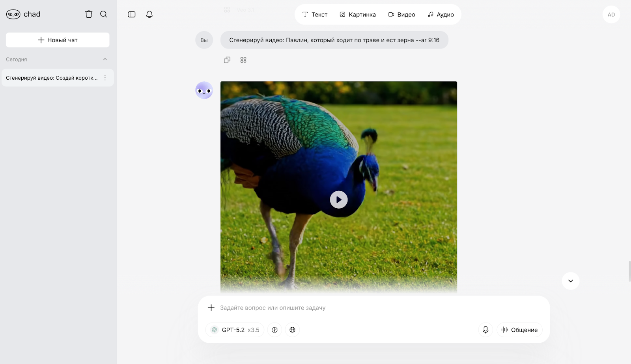This screenshot has height=364, width=631.
Task: Add an attachment with the plus icon
Action: click(x=211, y=308)
